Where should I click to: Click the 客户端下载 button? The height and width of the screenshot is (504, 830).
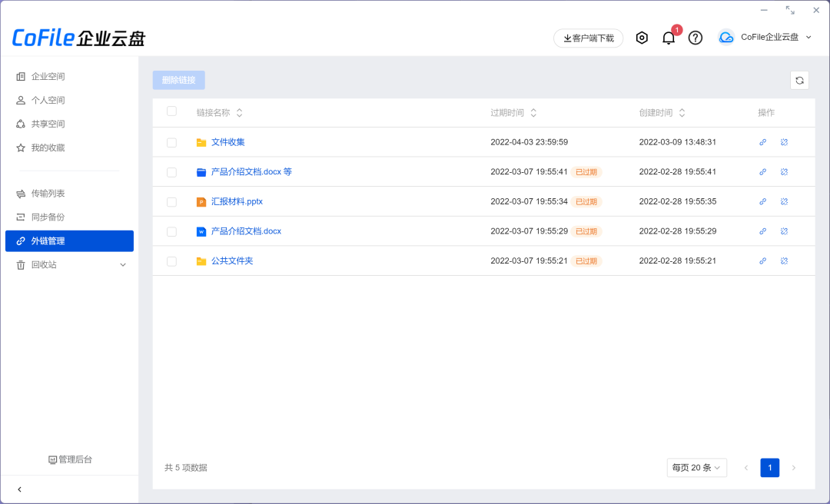pyautogui.click(x=588, y=38)
